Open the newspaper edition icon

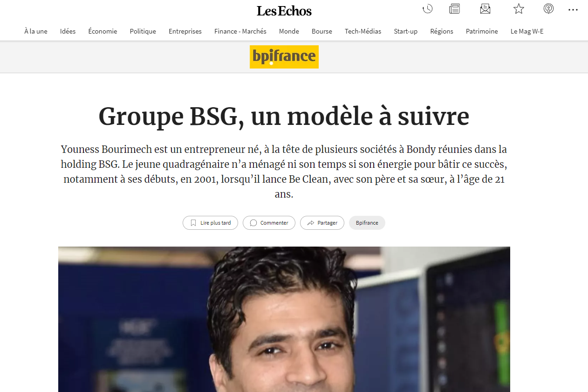coord(454,9)
